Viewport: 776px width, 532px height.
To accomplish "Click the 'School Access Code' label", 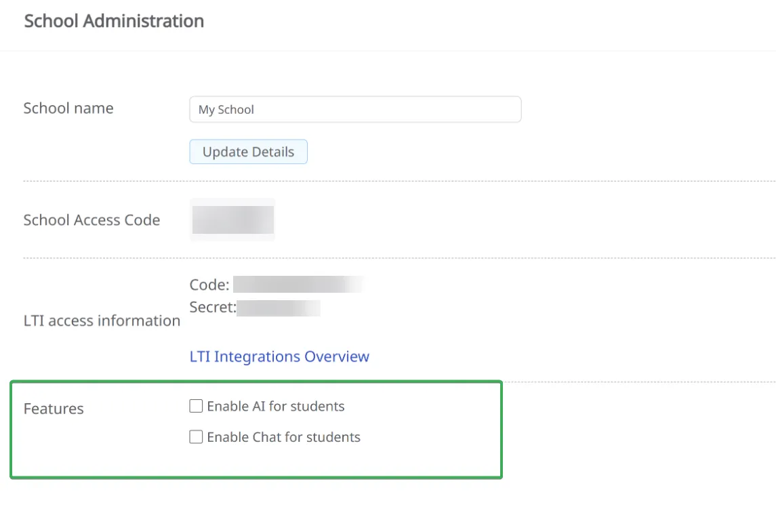I will [91, 220].
